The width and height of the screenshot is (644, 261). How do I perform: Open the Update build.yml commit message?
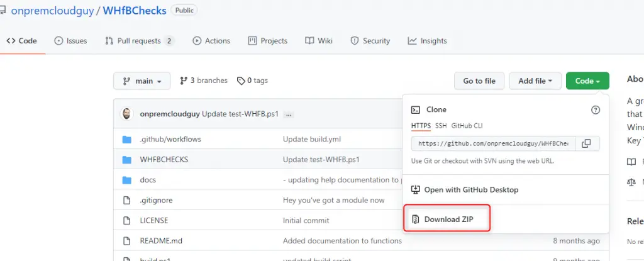312,139
